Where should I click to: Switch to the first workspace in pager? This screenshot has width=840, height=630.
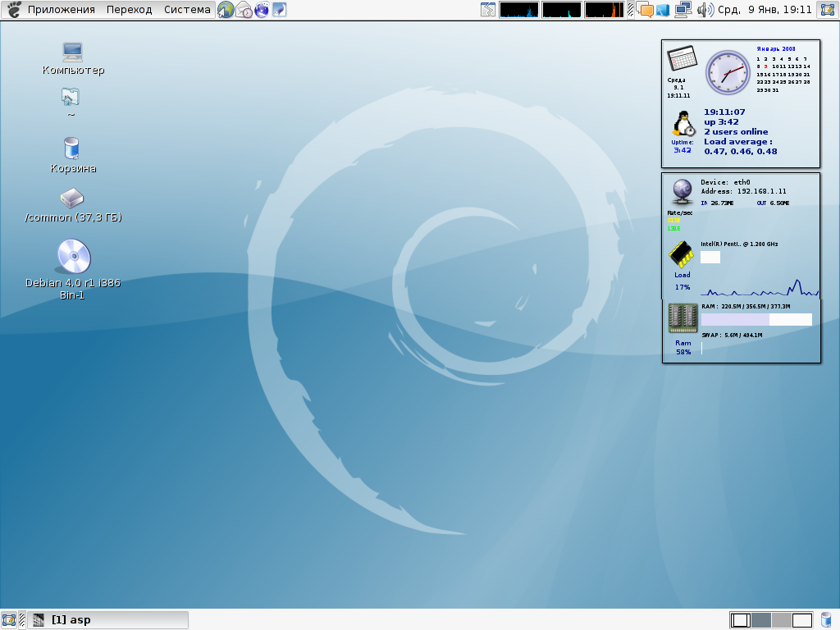coord(741,620)
